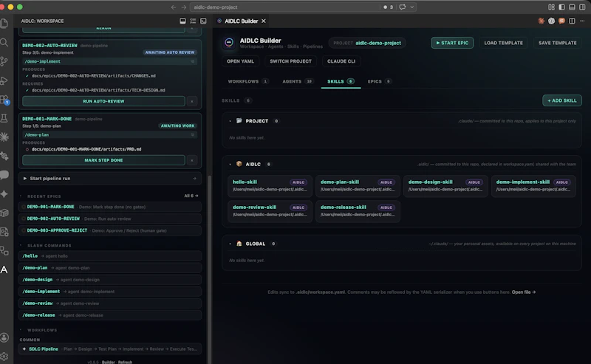Switch to AGENTS tab
This screenshot has width=591, height=364.
[298, 81]
